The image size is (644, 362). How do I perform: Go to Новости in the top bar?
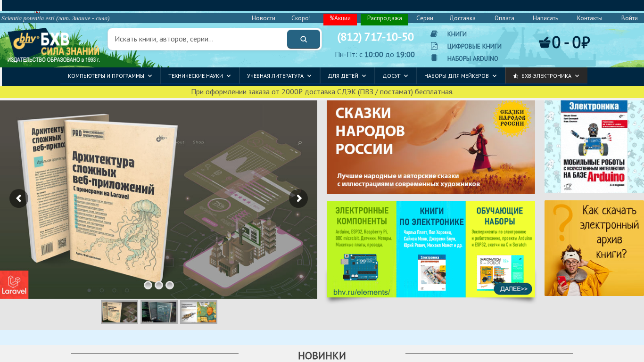coord(264,18)
